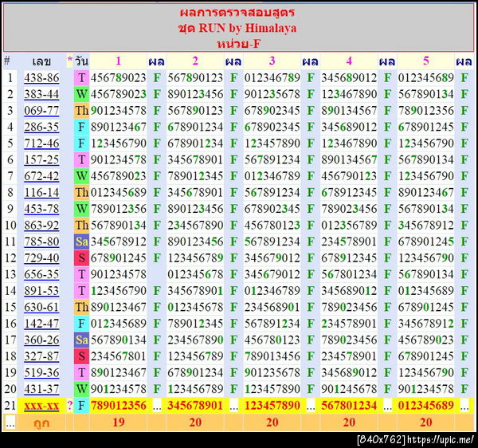Viewport: 478px width, 448px height.
Task: Select red prediction 789012356 in row 21
Action: 118,406
